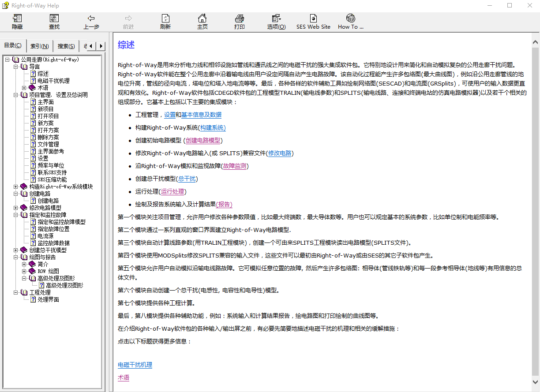Open the 文件管理 tree topic
The width and height of the screenshot is (540, 392).
48,144
